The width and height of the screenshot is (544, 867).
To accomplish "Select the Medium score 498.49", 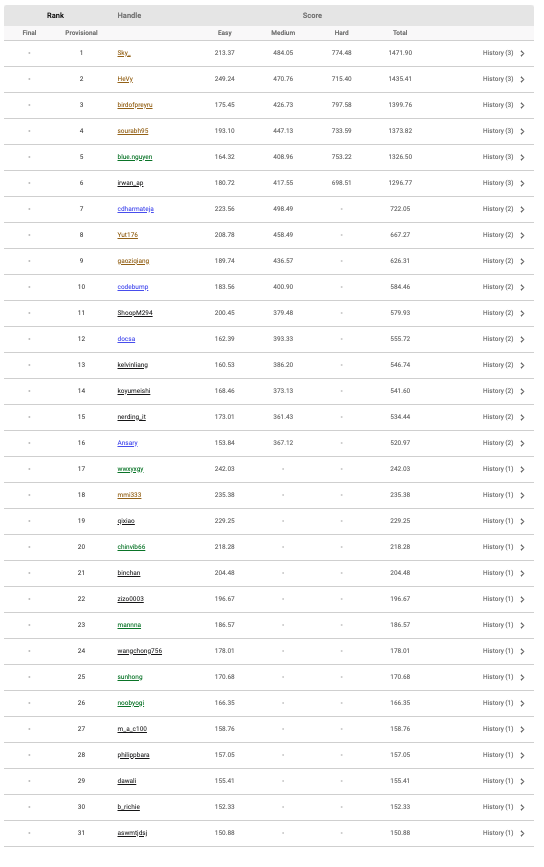I will (x=283, y=209).
